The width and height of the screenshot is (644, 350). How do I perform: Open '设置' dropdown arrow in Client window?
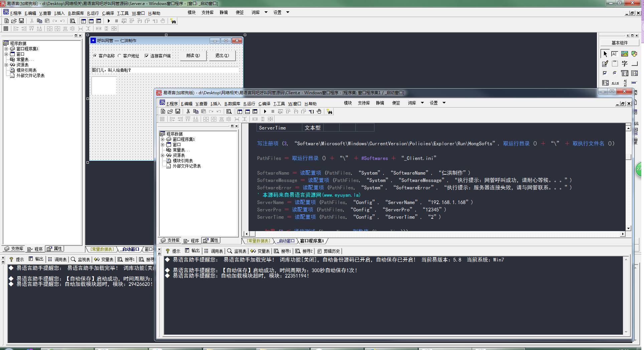click(x=444, y=103)
